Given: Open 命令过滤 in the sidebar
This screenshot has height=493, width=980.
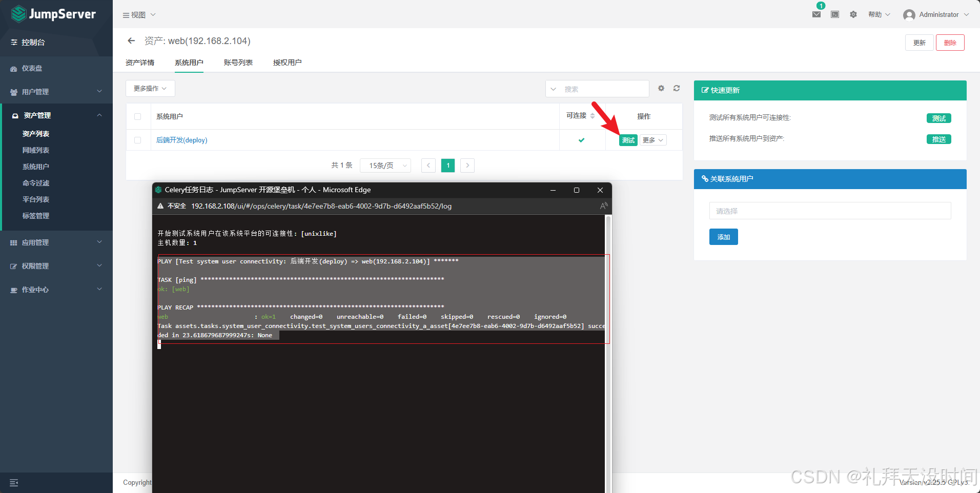Looking at the screenshot, I should tap(36, 183).
